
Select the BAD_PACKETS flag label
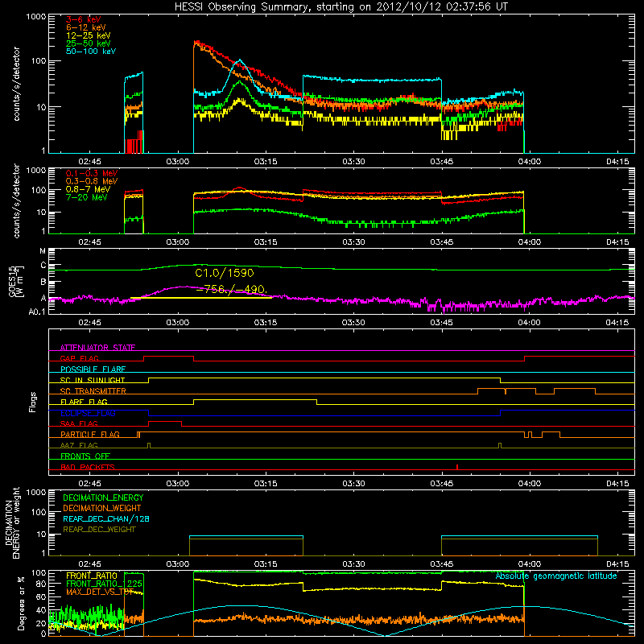pyautogui.click(x=88, y=467)
